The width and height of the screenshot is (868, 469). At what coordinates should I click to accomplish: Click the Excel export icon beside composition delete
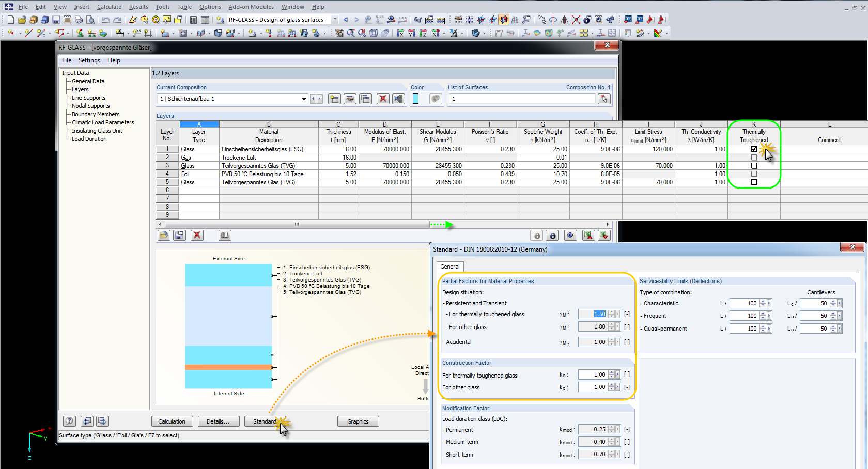point(398,99)
